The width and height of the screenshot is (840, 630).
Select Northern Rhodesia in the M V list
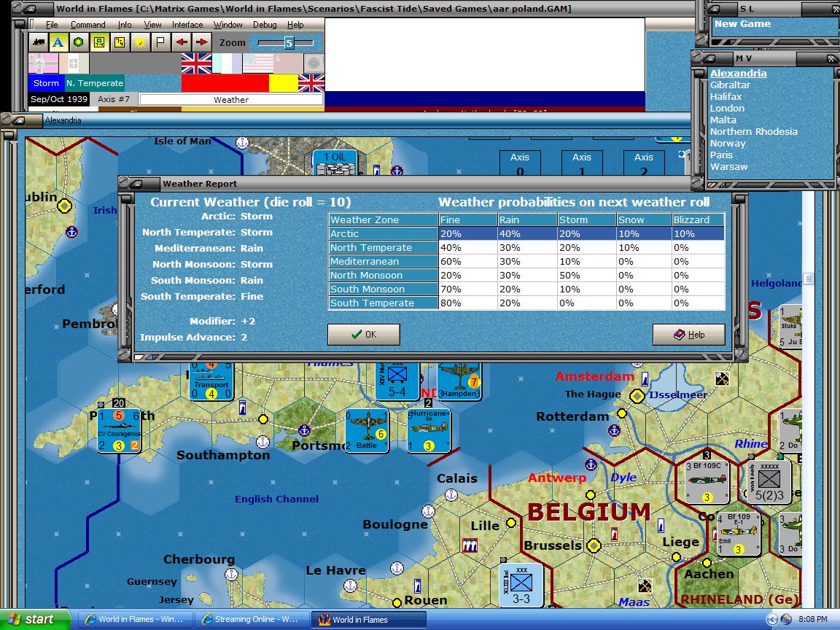(754, 131)
